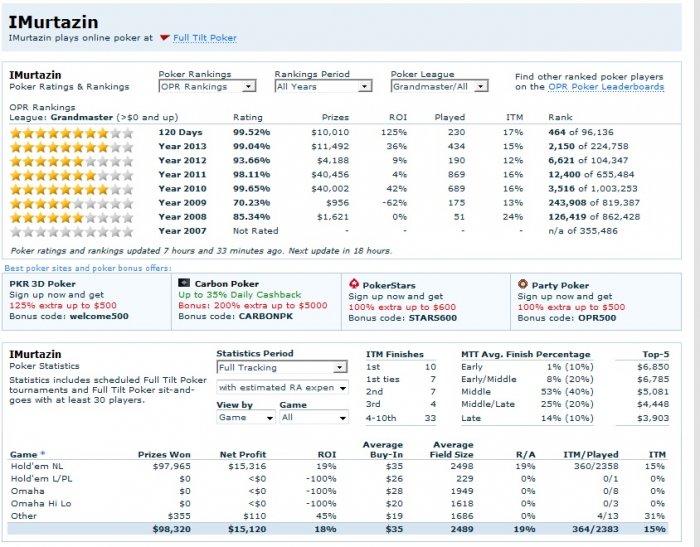Screen dimensions: 700x547
Task: Click the Top-5 value $6,850
Action: (x=653, y=367)
